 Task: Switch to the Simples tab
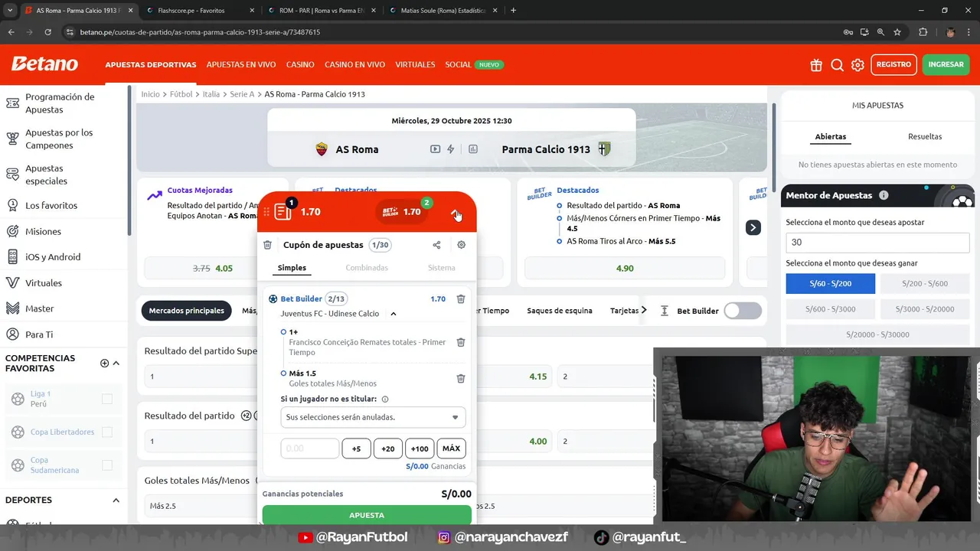292,268
